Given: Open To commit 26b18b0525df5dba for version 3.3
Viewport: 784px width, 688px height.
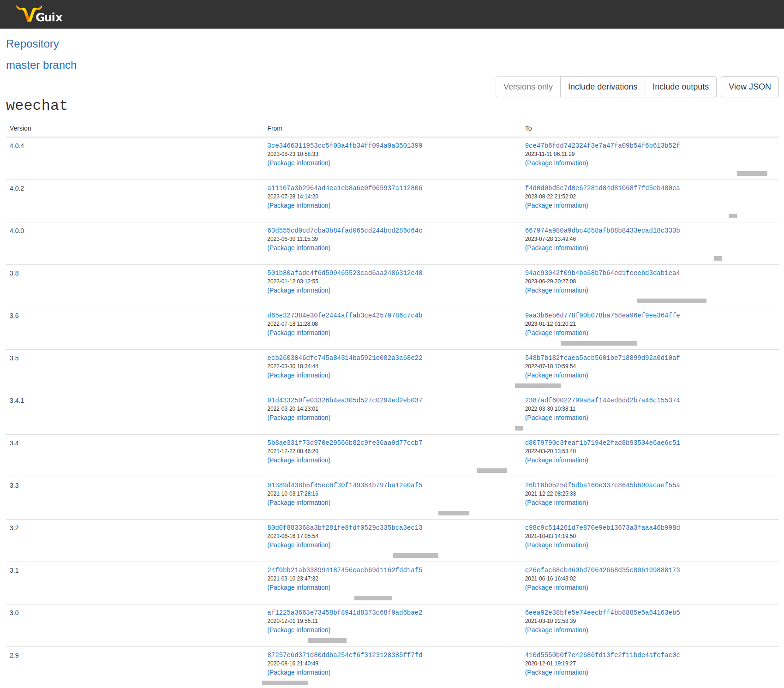Looking at the screenshot, I should click(x=602, y=485).
